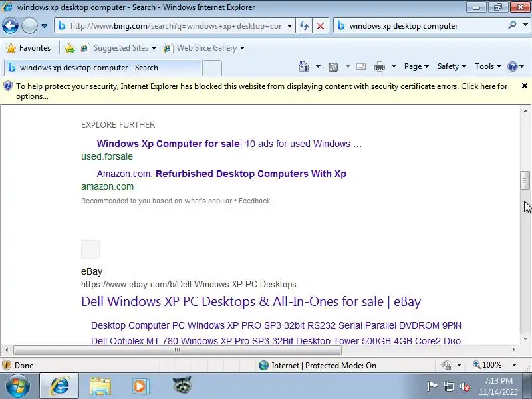
Task: Open Amazon Refurbished Desktop Computers With Xp link
Action: pyautogui.click(x=221, y=174)
